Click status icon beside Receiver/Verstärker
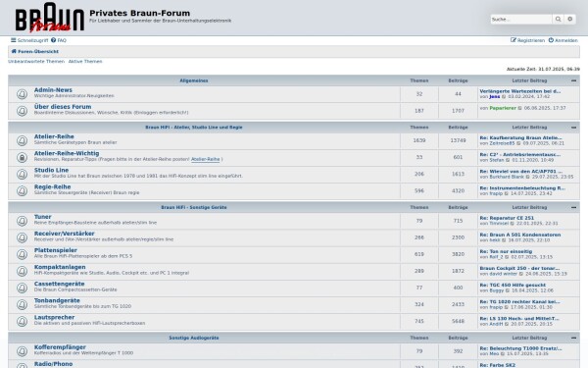Screen dimensions: 588x368 tap(22, 237)
